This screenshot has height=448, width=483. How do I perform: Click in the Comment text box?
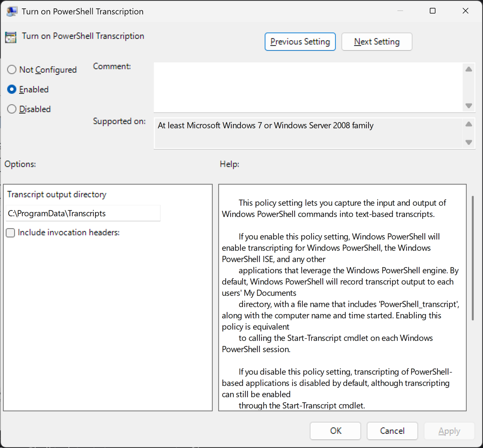[x=308, y=87]
